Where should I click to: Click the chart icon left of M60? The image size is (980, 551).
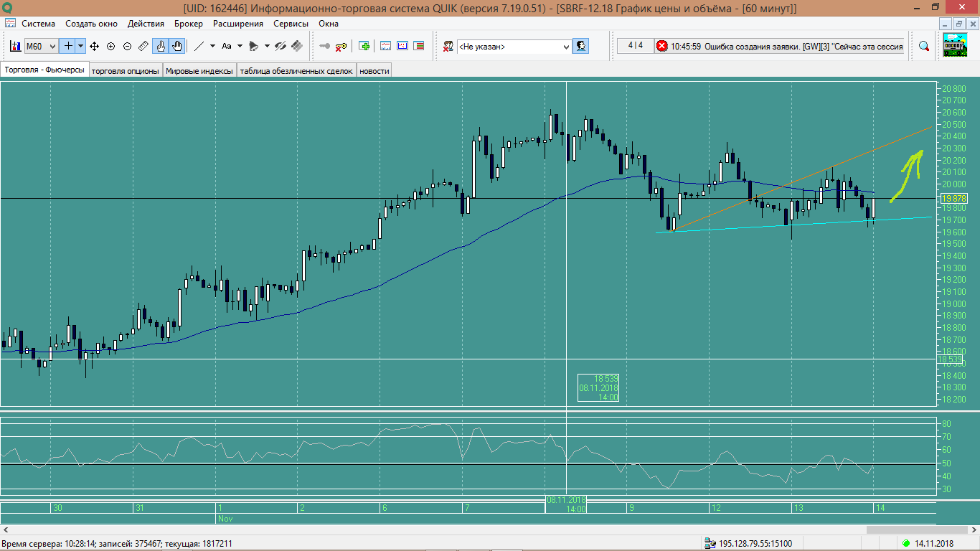pyautogui.click(x=15, y=46)
